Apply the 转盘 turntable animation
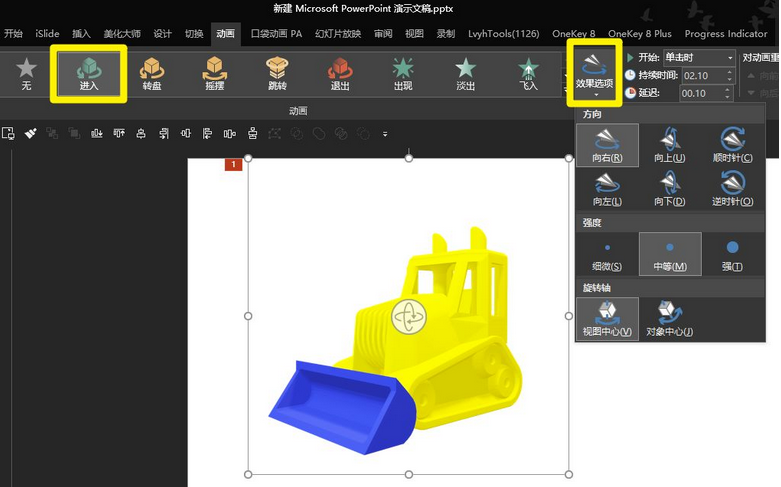Screen dimensions: 781x487 [x=152, y=71]
